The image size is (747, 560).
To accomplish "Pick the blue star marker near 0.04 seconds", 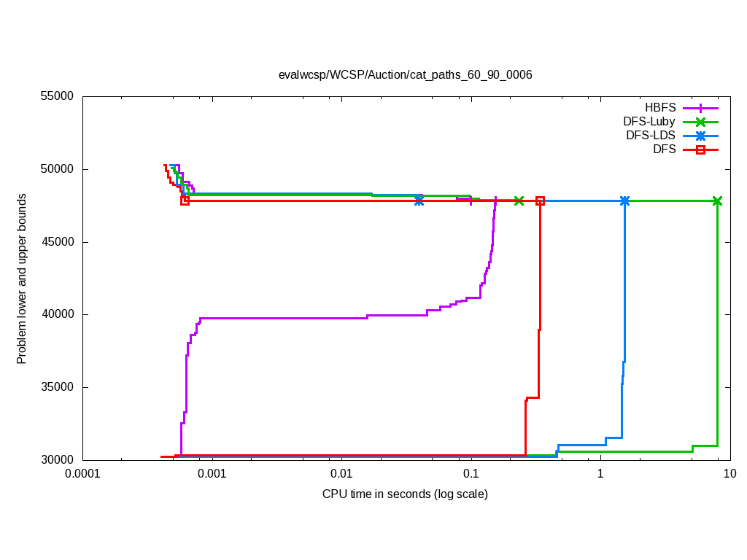I will click(419, 200).
